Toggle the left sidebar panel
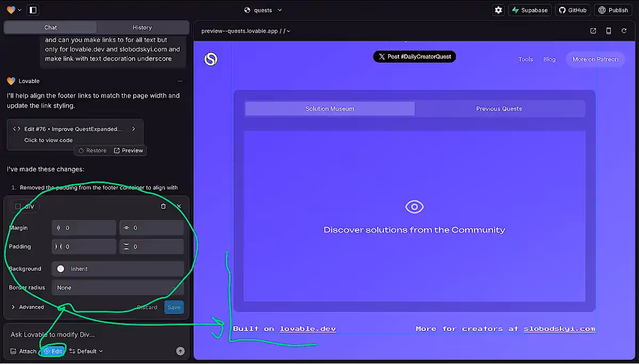The image size is (639, 364). click(32, 10)
